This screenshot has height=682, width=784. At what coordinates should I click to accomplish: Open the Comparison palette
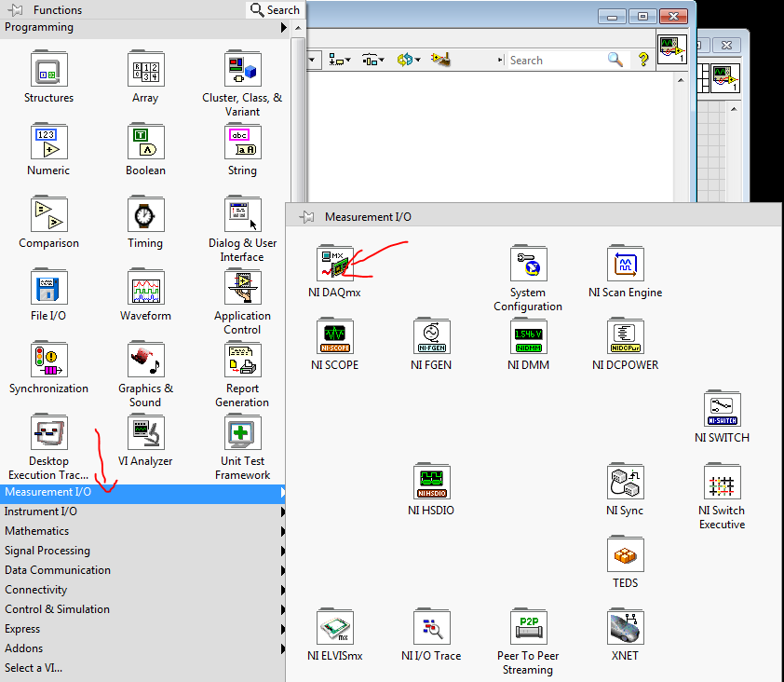coord(48,213)
